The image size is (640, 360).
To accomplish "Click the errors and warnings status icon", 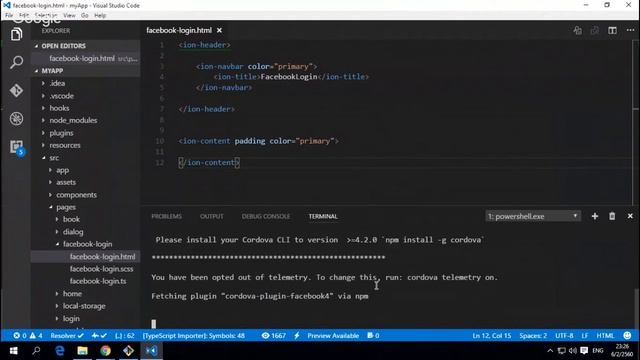I will tap(28, 336).
